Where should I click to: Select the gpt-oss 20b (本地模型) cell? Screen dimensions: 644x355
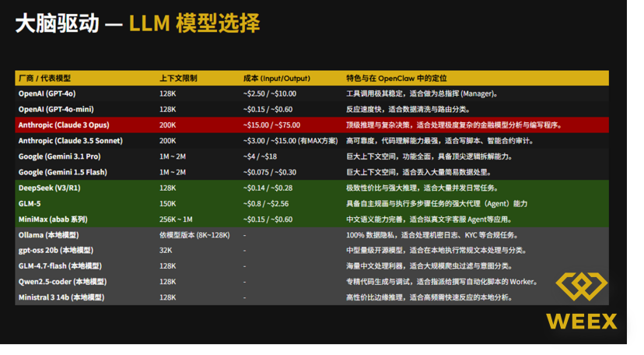point(55,250)
